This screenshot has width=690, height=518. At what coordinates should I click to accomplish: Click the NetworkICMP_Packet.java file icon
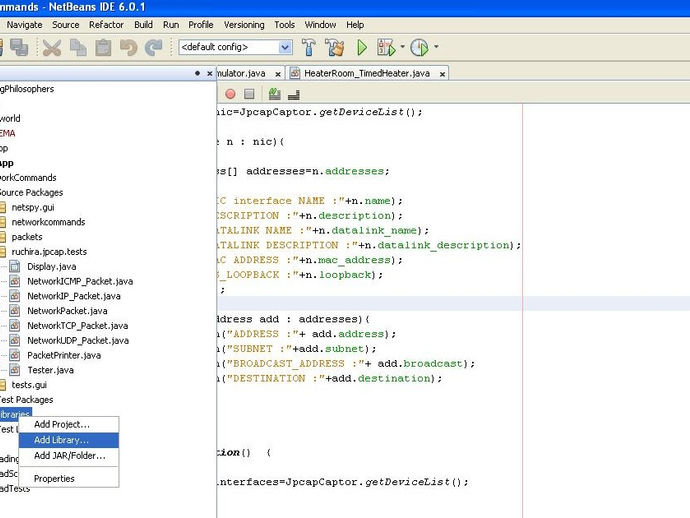15,281
